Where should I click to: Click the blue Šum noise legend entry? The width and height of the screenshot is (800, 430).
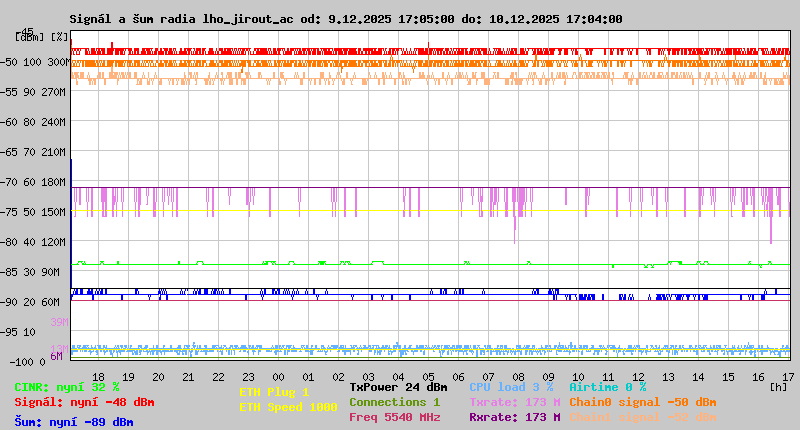click(x=74, y=422)
